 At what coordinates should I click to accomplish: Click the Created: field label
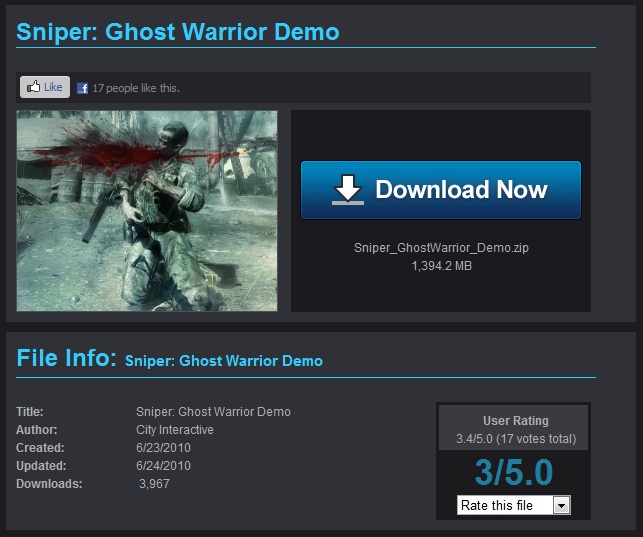(40, 448)
